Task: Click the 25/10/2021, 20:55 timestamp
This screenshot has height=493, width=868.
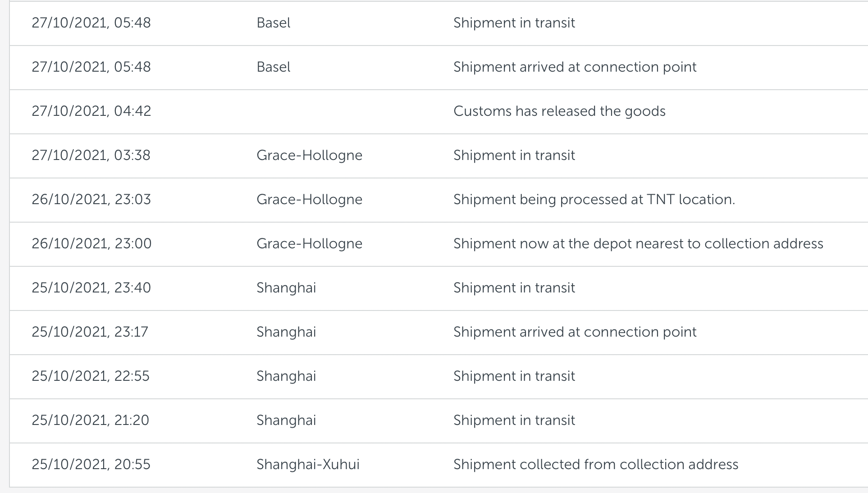Action: [91, 464]
